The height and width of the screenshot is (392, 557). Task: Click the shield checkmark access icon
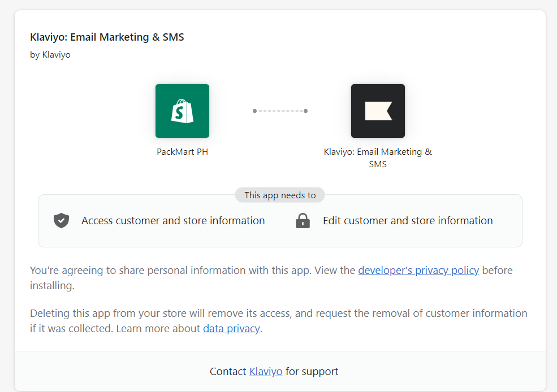(61, 221)
